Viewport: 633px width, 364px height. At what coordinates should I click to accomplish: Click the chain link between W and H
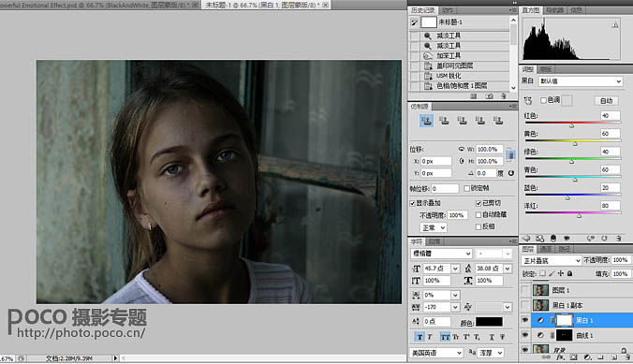point(510,155)
